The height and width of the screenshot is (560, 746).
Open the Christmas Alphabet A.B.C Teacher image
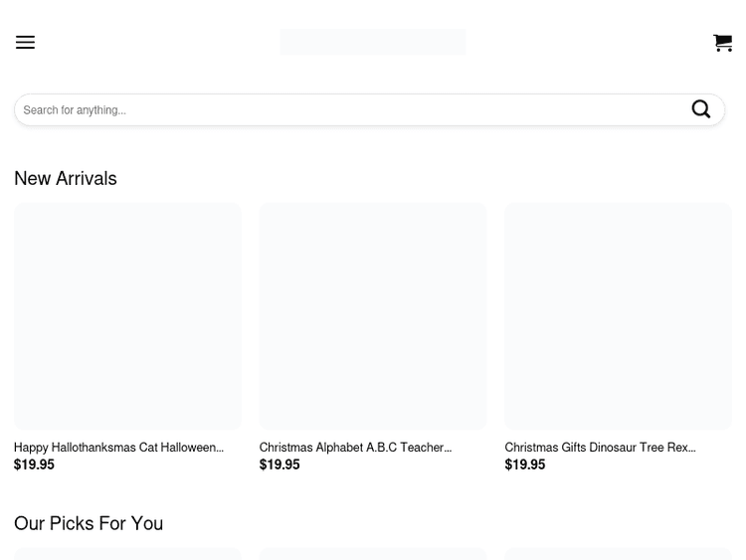pos(372,315)
